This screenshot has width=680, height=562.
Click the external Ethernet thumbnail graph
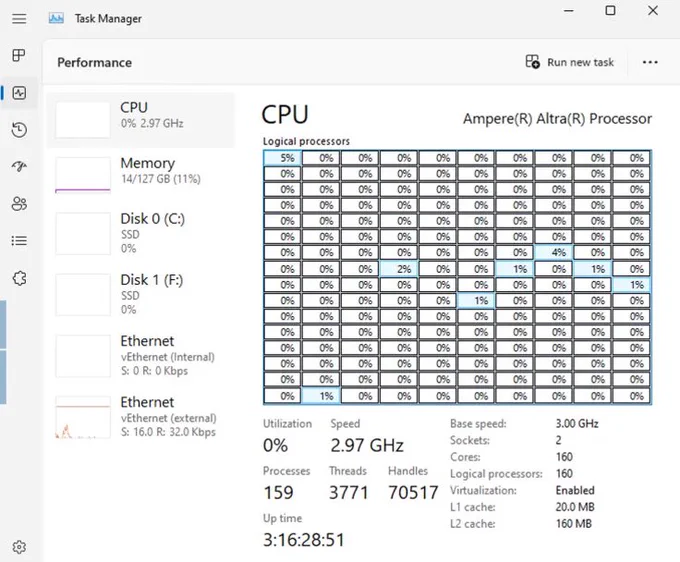point(83,417)
